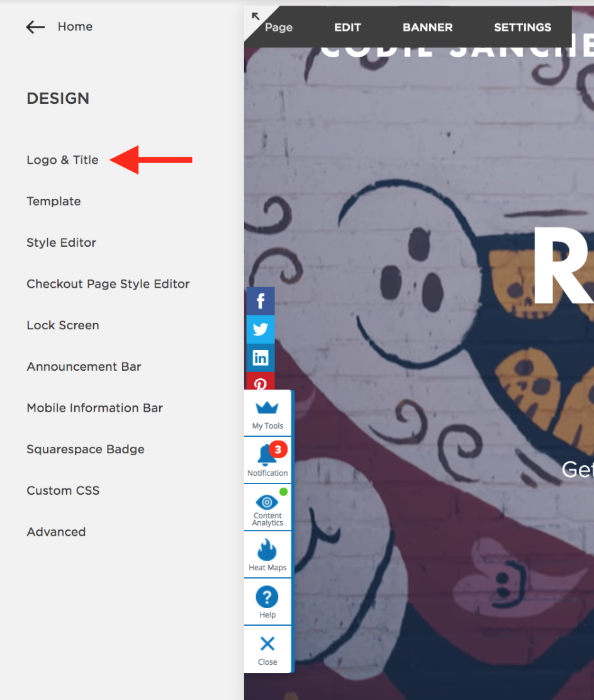
Task: Open the Style Editor
Action: (x=61, y=242)
